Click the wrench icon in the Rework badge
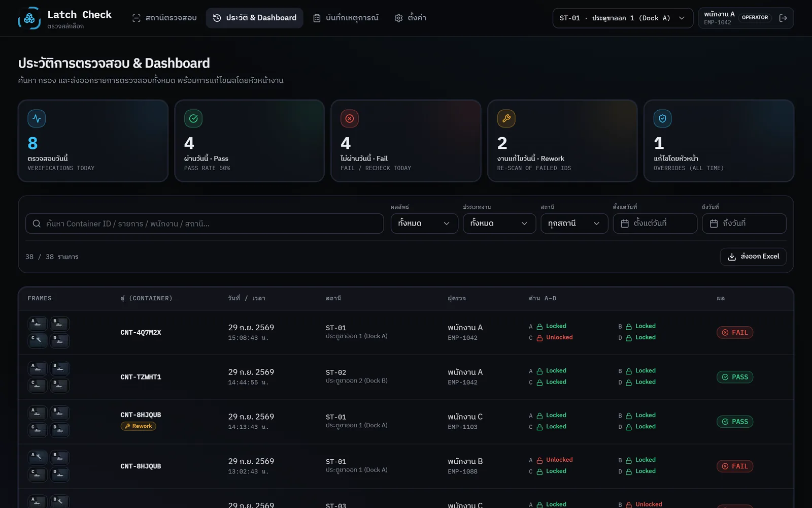This screenshot has width=812, height=508. (x=127, y=426)
